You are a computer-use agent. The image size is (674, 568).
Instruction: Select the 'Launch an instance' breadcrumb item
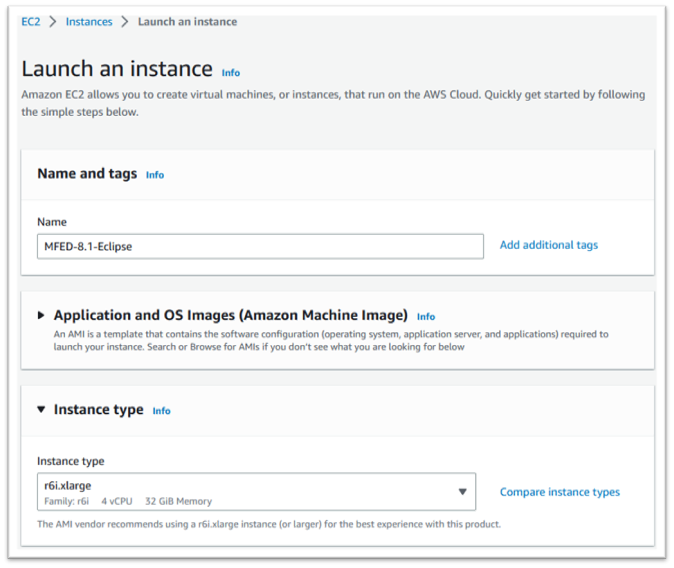click(187, 22)
